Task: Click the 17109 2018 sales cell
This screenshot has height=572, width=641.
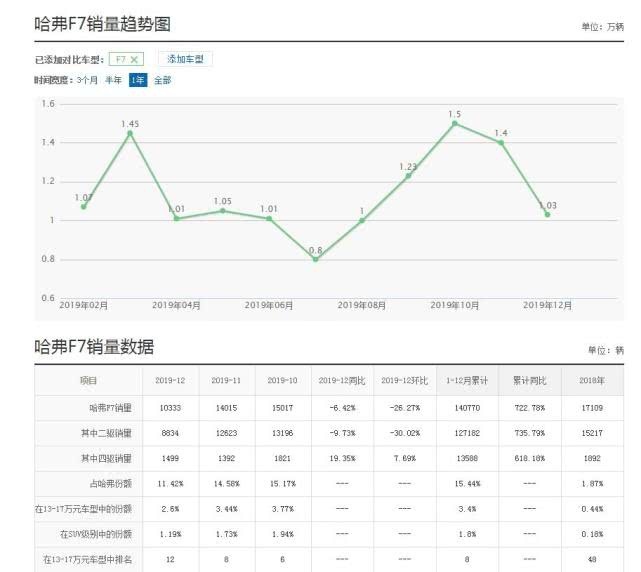Action: (x=592, y=408)
